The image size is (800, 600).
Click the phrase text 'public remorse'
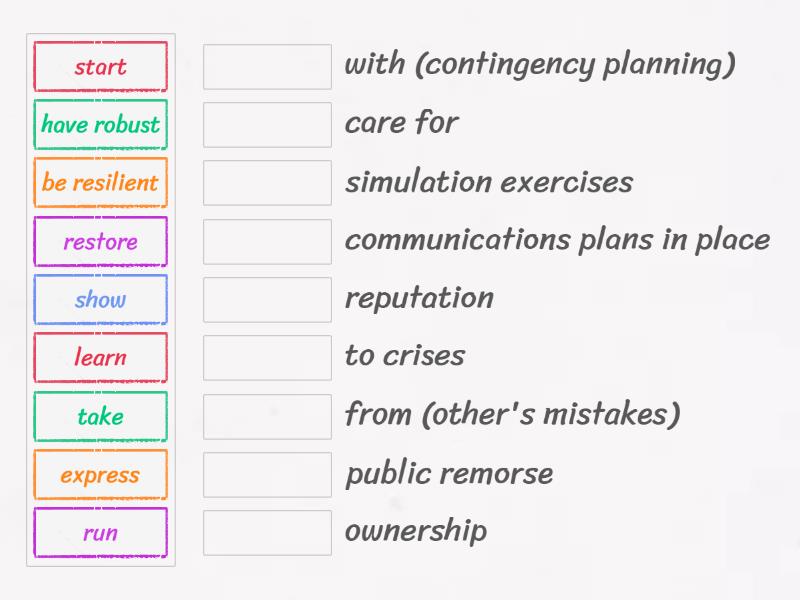(x=448, y=473)
